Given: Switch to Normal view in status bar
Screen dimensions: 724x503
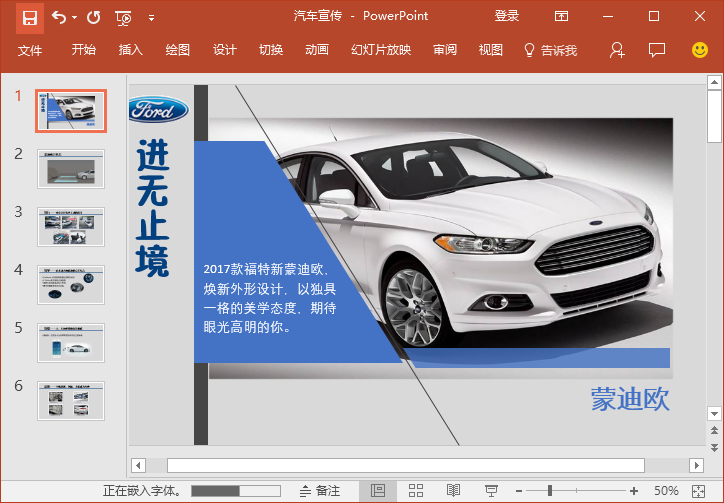Looking at the screenshot, I should pyautogui.click(x=378, y=491).
